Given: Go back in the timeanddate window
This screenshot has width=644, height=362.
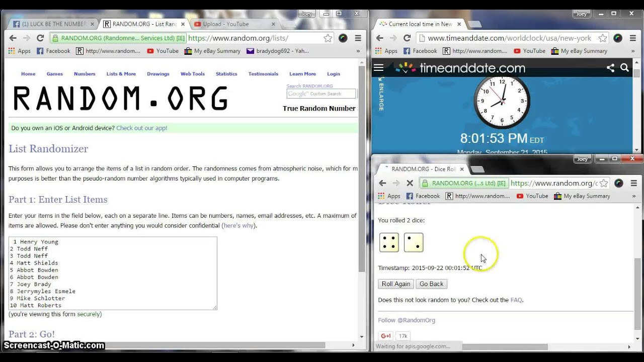Looking at the screenshot, I should tap(380, 38).
